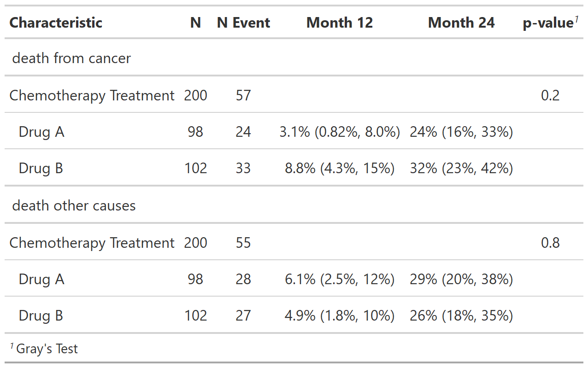Click the 0.8 p-value cell
Viewport: 588px width, 368px height.
pyautogui.click(x=550, y=243)
